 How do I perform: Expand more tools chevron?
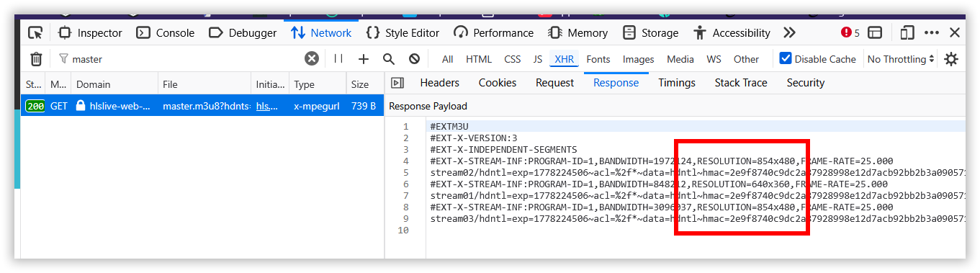(789, 32)
